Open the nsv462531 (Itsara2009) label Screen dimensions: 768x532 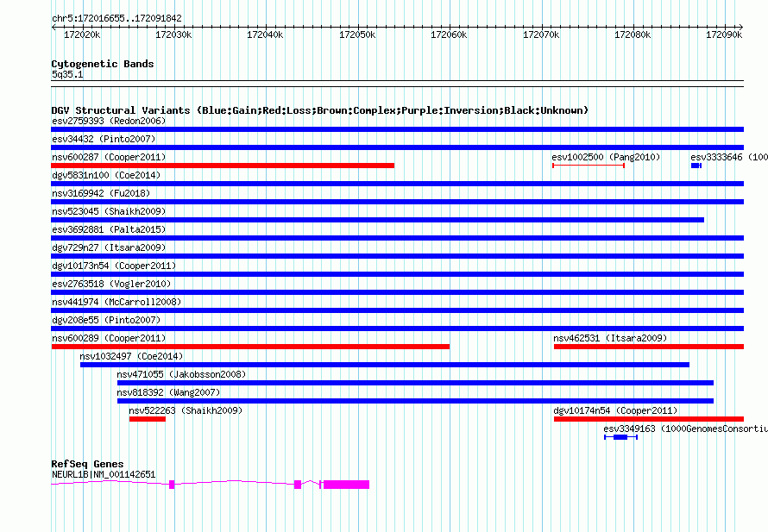click(610, 338)
